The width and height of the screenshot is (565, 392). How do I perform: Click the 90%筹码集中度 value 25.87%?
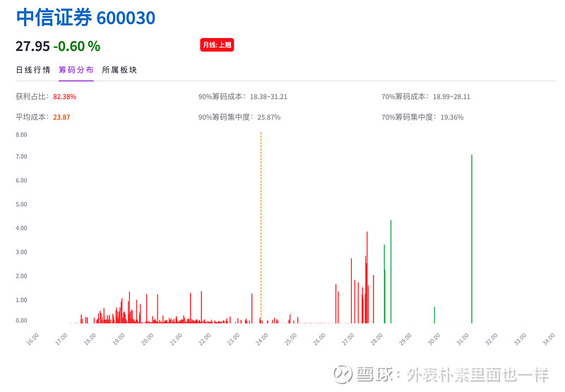(269, 117)
